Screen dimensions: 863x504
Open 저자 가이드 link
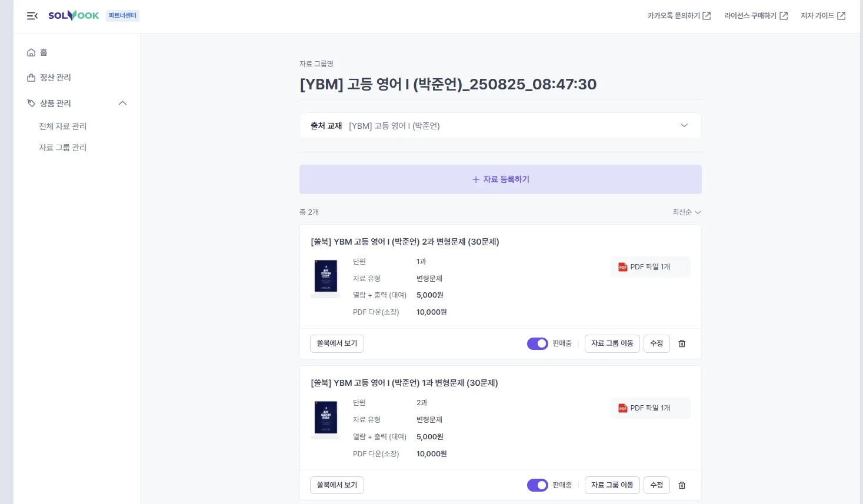point(823,16)
